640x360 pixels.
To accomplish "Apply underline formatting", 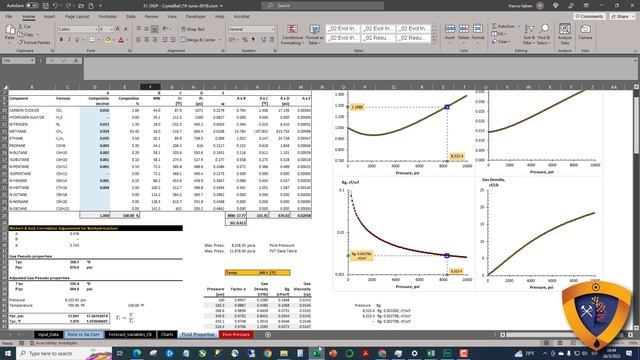I will coord(77,40).
